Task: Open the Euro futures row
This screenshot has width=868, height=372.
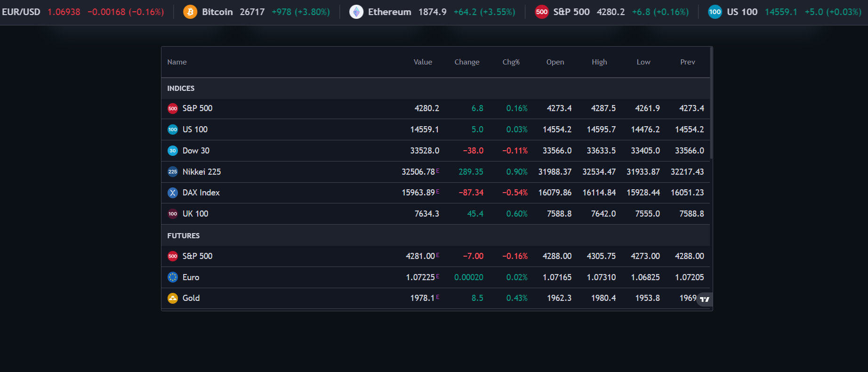Action: [x=435, y=277]
